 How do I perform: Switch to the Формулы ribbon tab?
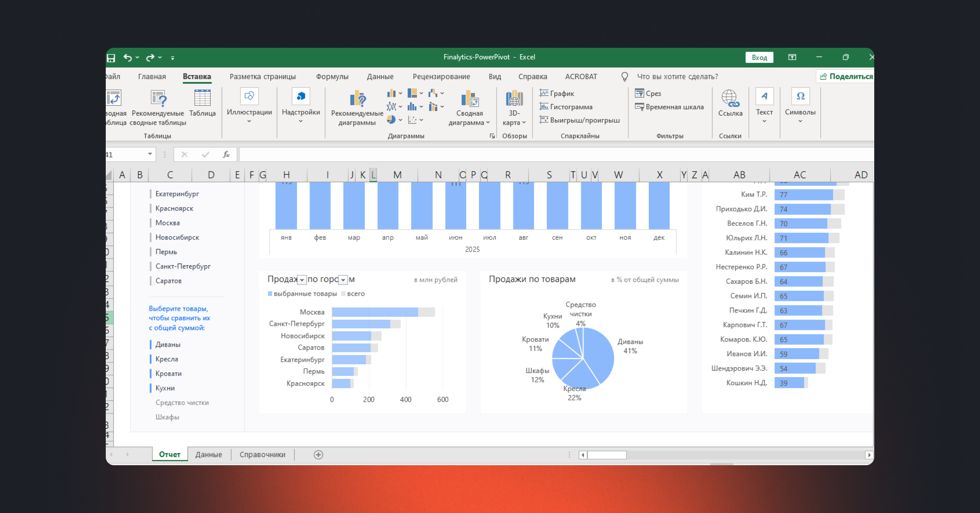(332, 77)
